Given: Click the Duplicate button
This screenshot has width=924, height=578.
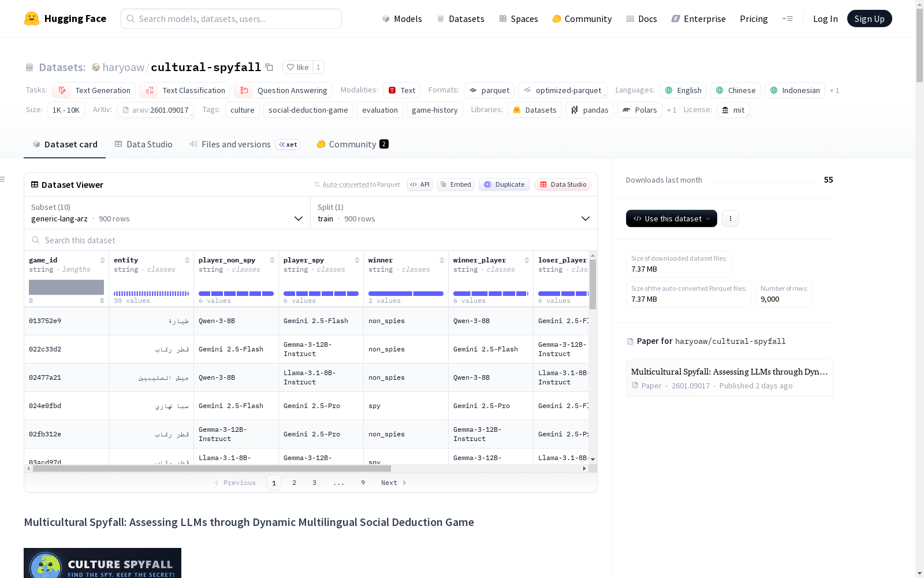Looking at the screenshot, I should (504, 184).
